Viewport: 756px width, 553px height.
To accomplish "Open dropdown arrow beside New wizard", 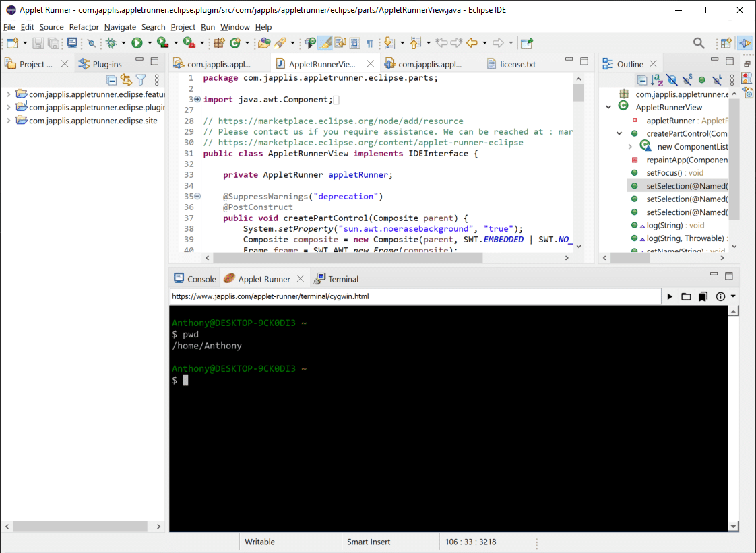I will 25,43.
